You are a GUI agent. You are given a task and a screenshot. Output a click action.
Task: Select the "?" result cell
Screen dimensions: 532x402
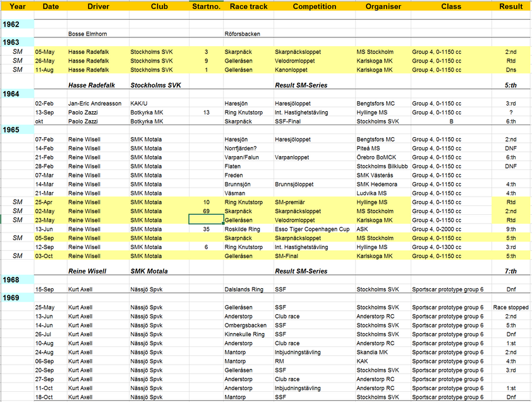511,113
